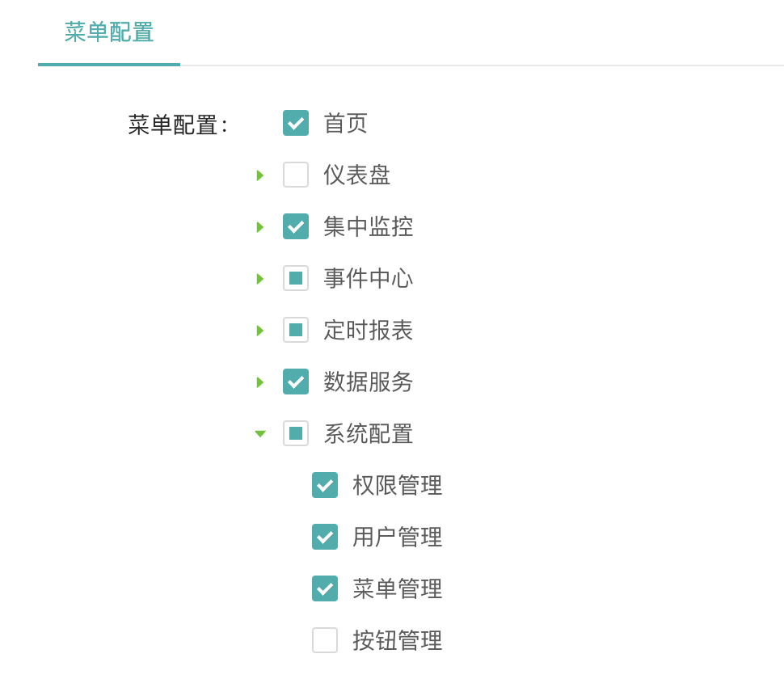Uncheck the 权限管理 checkbox
Viewport: 784px width, 679px height.
pos(325,485)
